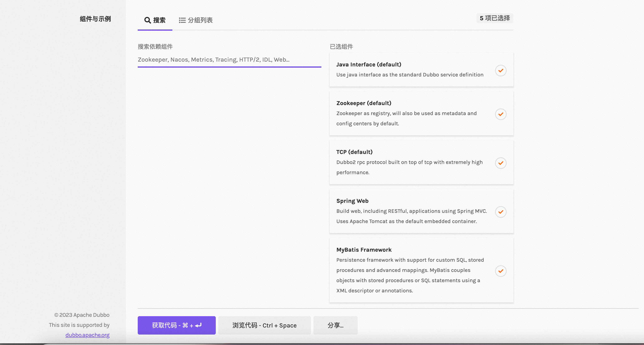Open the 分组列表 tab
This screenshot has width=644, height=345.
click(200, 20)
